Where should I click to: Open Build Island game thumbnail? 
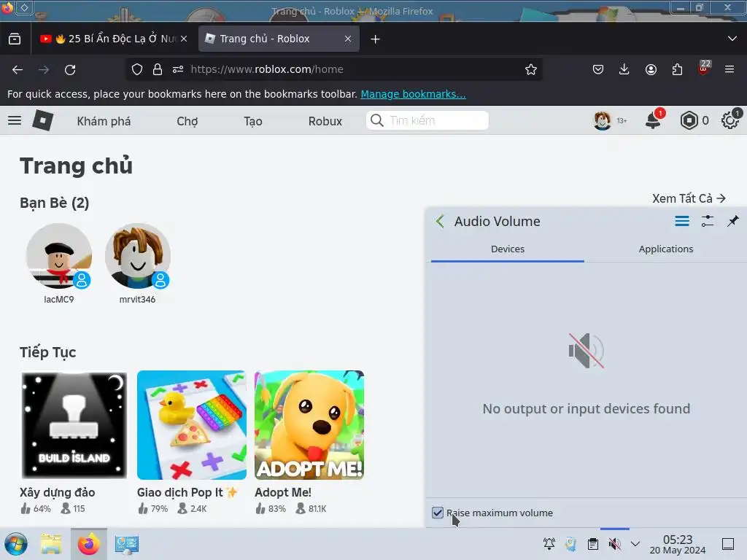(x=74, y=425)
